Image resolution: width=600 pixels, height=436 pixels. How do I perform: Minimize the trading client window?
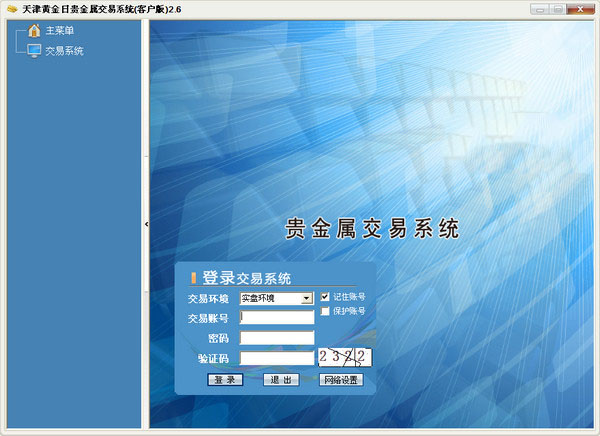(540, 9)
